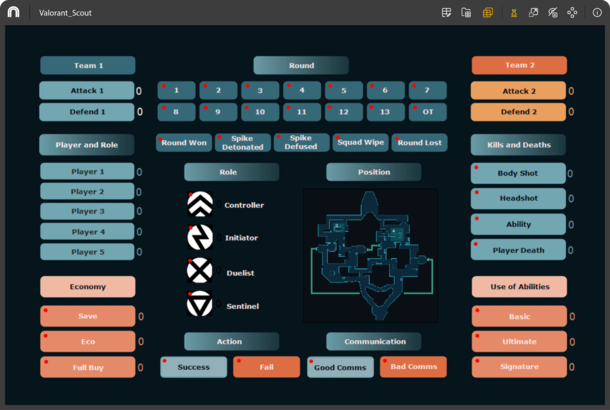
Task: Tag Round Lost event
Action: pyautogui.click(x=419, y=143)
